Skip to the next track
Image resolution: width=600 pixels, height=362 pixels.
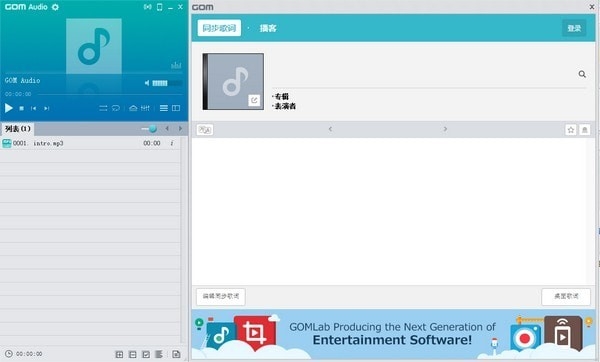point(46,108)
